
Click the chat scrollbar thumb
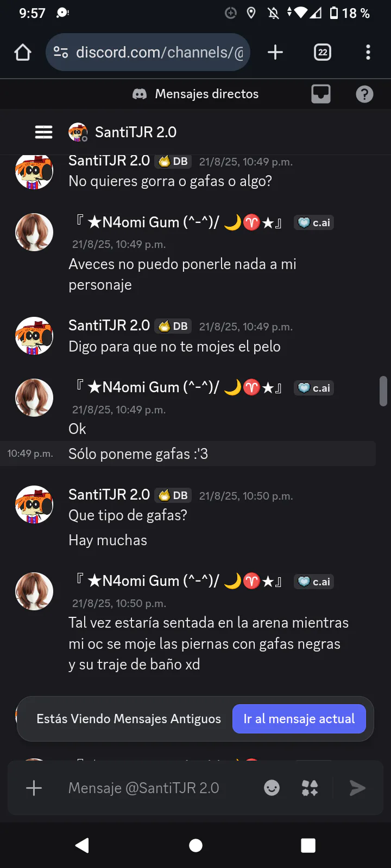coord(383,391)
